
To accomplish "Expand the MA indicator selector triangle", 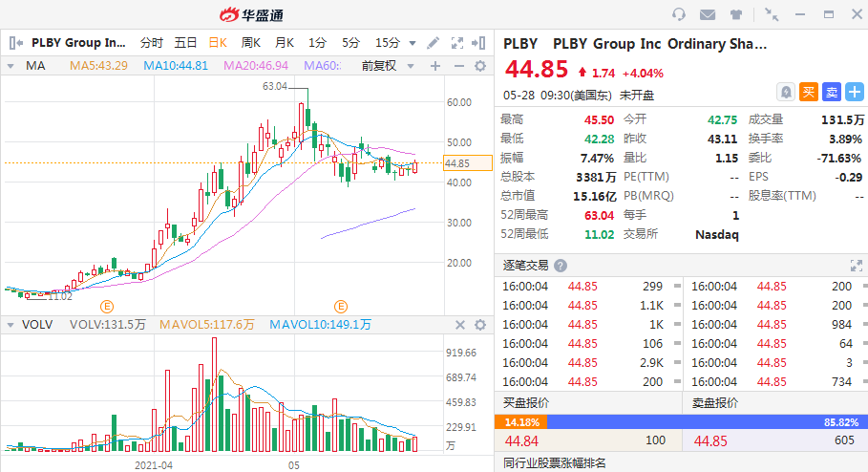I will pos(11,66).
